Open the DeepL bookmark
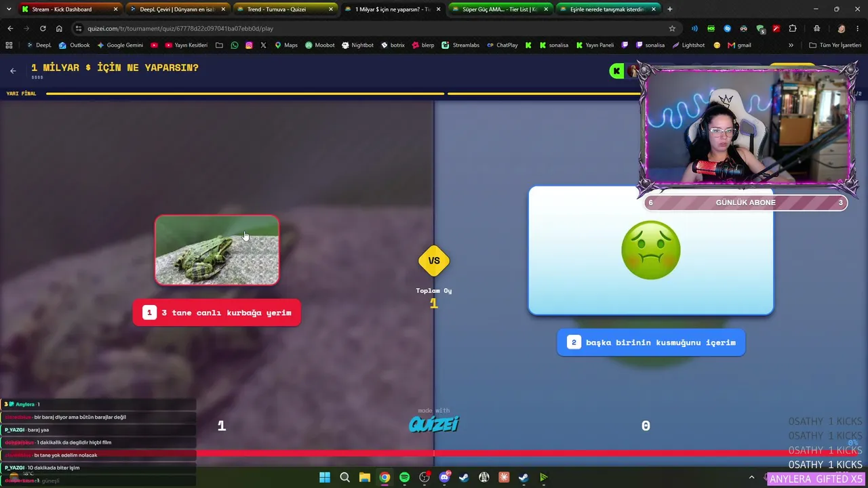The width and height of the screenshot is (868, 488). point(38,45)
